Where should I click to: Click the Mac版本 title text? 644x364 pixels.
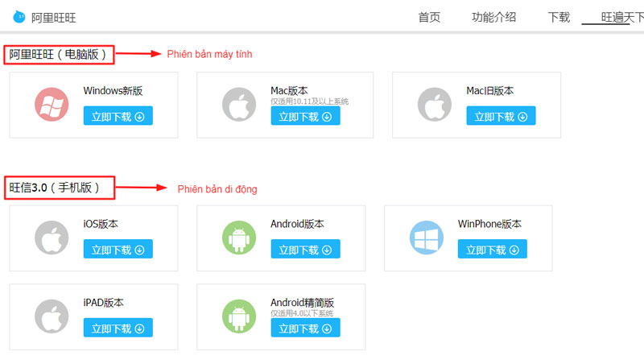pyautogui.click(x=289, y=90)
